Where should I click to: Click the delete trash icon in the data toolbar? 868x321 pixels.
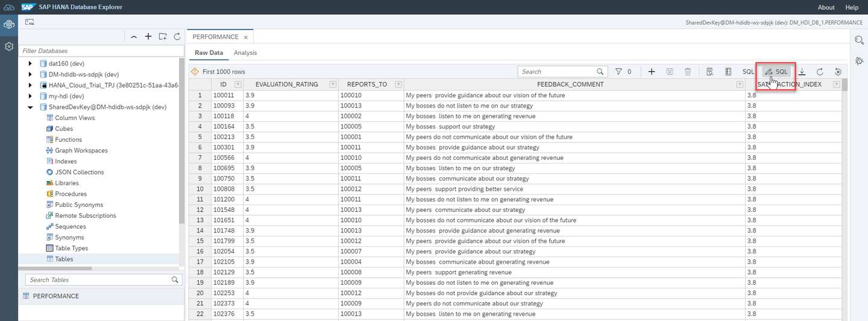(x=688, y=71)
